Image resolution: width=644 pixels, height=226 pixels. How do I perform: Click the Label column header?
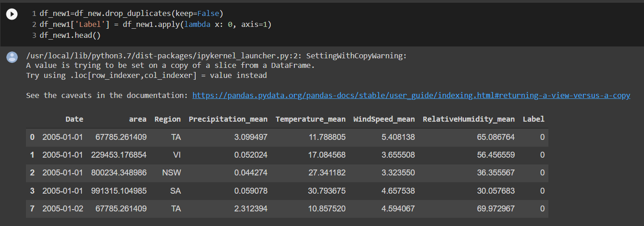pyautogui.click(x=533, y=119)
